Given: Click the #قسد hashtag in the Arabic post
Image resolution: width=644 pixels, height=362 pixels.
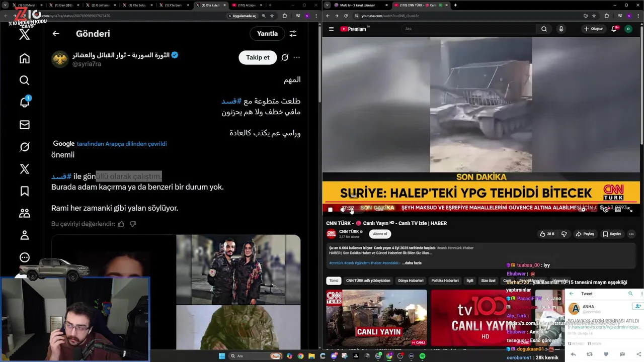Looking at the screenshot, I should point(231,101).
